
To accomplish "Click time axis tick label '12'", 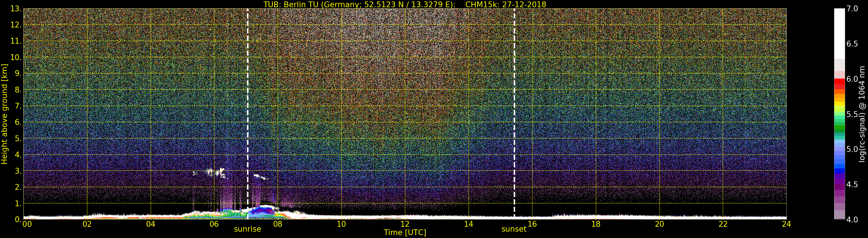I will (405, 224).
